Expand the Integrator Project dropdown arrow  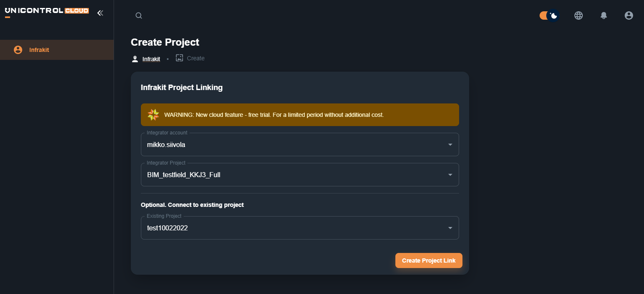[450, 175]
